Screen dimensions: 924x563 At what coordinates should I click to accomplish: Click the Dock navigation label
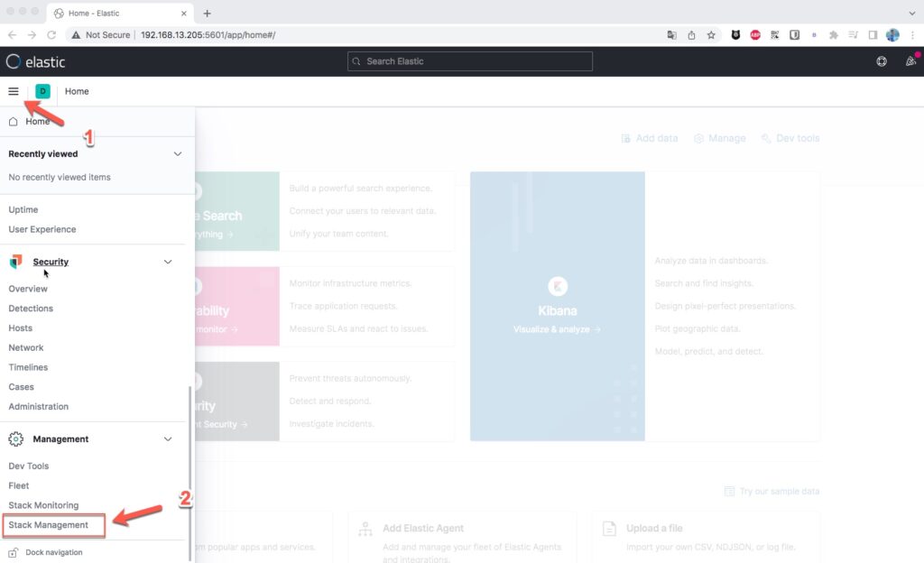(53, 552)
